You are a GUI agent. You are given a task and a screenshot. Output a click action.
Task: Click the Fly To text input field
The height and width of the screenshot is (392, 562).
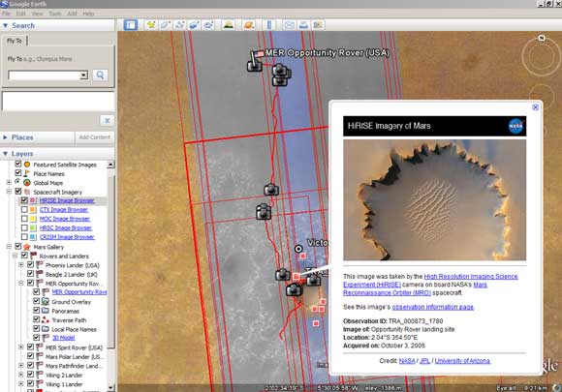pos(44,75)
